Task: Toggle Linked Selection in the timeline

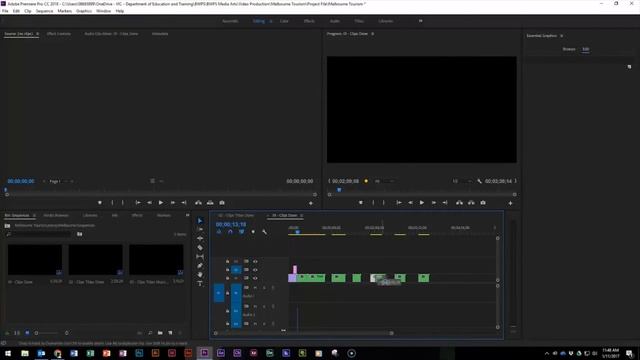Action: point(242,232)
